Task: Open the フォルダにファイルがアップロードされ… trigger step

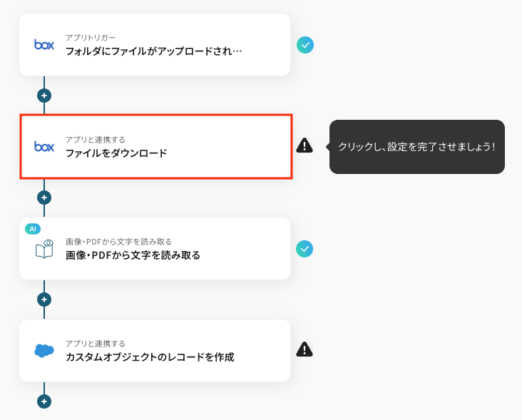Action: 153,51
